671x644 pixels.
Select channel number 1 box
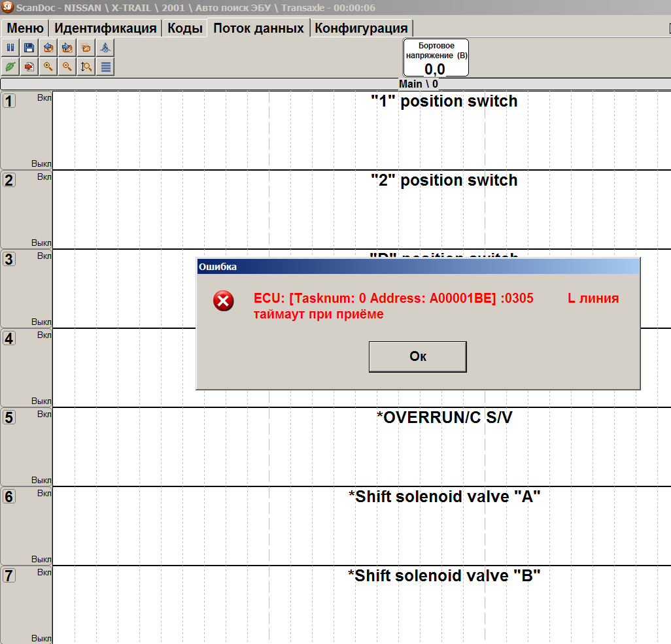pos(9,101)
